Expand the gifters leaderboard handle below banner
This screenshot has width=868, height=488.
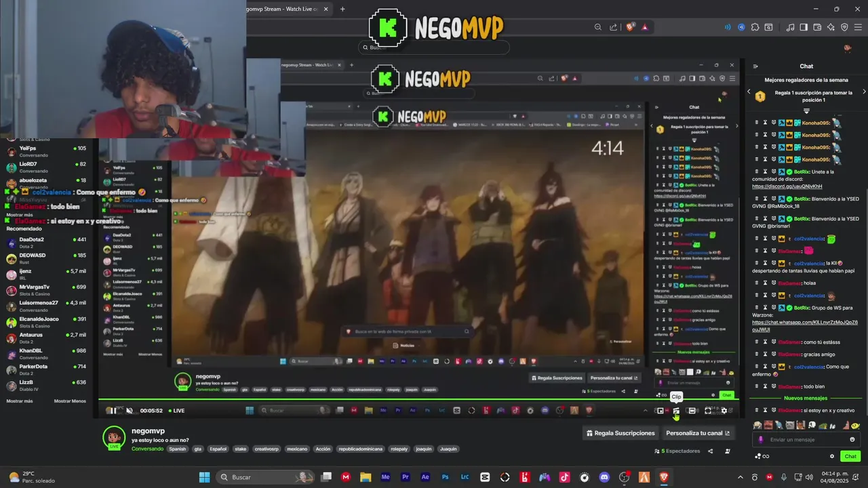pos(806,111)
